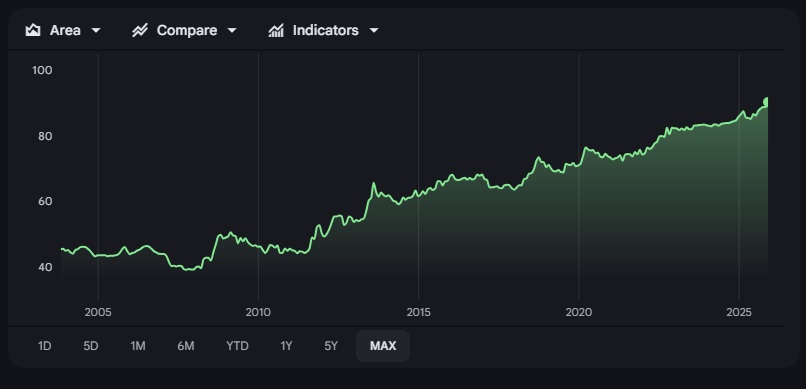Expand the Compare dropdown arrow
The width and height of the screenshot is (806, 389).
tap(232, 31)
